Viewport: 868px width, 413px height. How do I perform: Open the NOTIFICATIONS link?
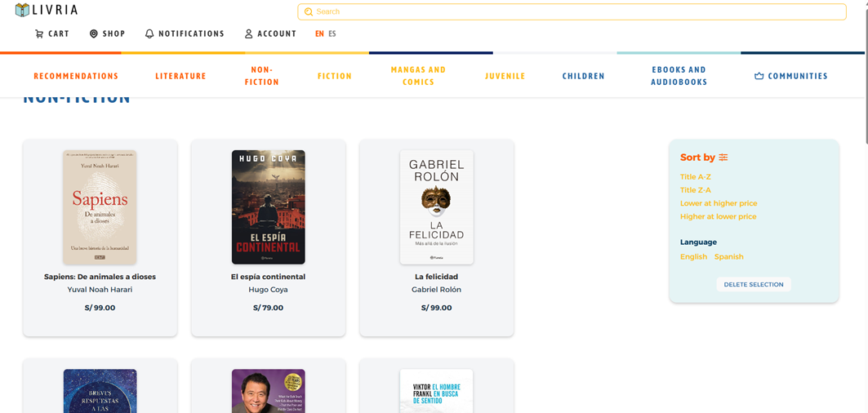(x=185, y=33)
